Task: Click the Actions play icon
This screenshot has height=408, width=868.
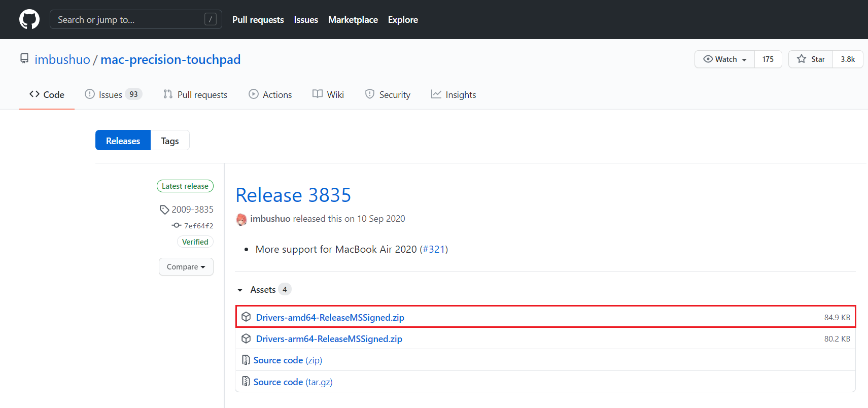Action: pos(254,94)
